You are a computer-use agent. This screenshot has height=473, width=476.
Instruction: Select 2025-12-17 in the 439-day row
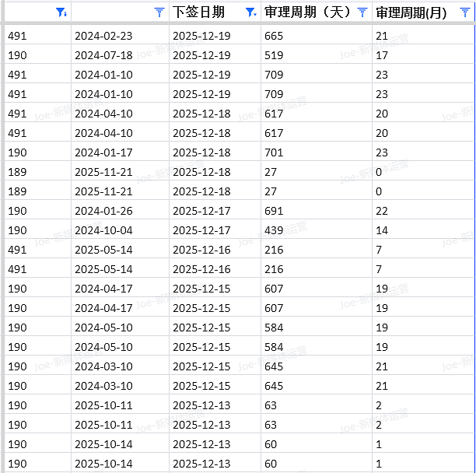click(x=215, y=230)
